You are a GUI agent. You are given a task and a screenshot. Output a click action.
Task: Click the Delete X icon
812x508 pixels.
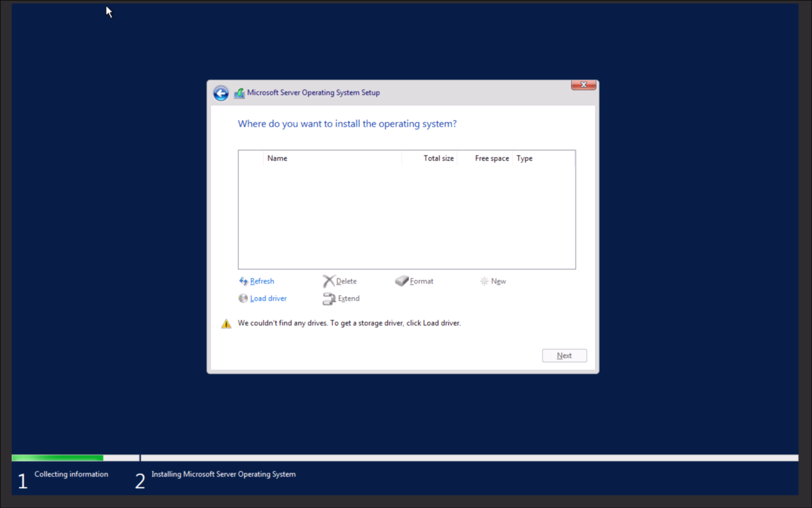point(328,281)
